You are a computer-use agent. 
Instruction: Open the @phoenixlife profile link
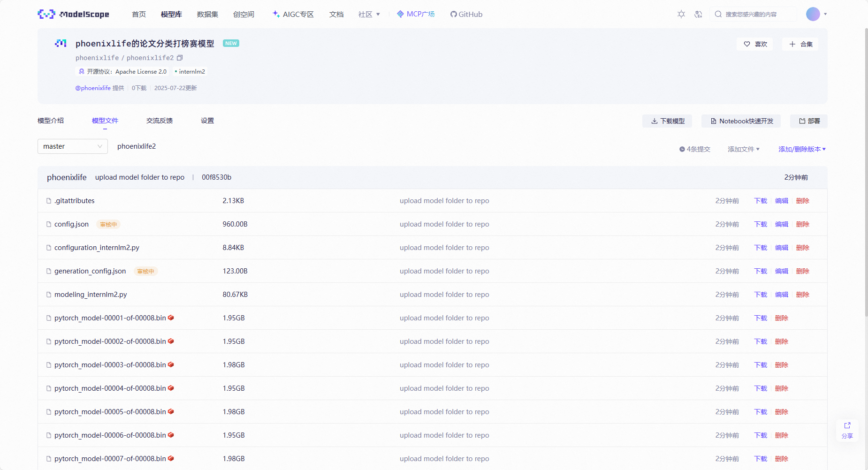point(93,88)
